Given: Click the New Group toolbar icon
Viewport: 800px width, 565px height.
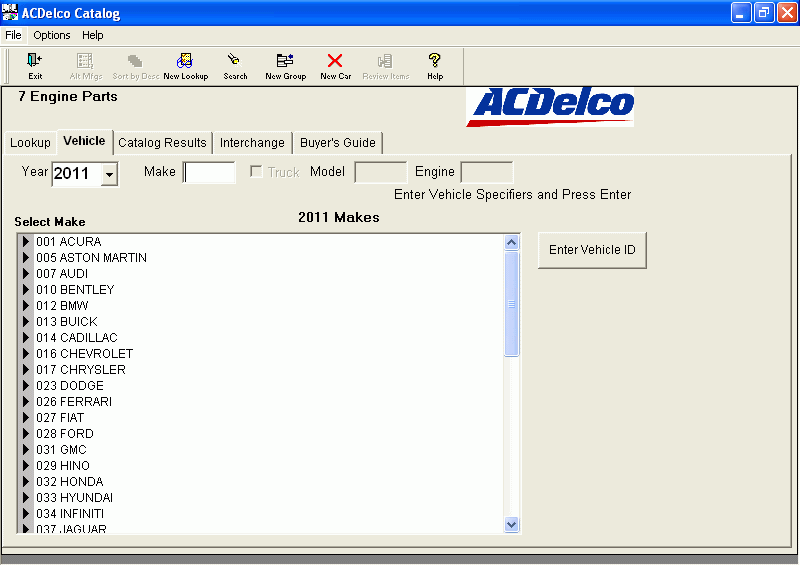Looking at the screenshot, I should tap(285, 62).
